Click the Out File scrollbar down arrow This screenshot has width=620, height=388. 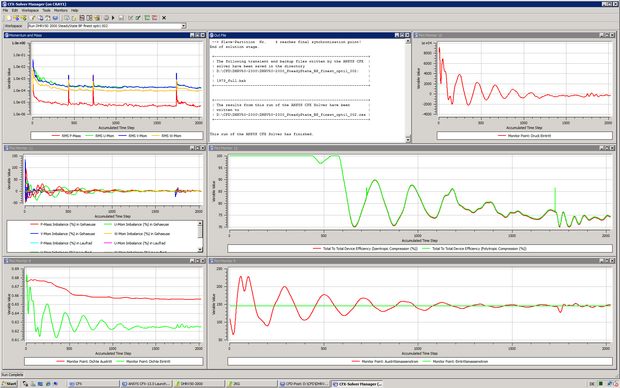point(408,140)
